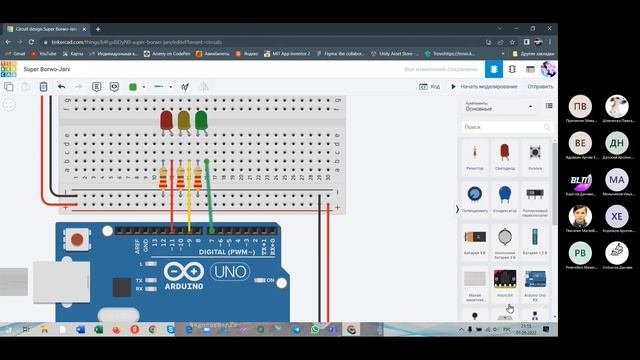Click the zoom-to-fit icon on canvas
The height and width of the screenshot is (360, 640).
[9, 105]
